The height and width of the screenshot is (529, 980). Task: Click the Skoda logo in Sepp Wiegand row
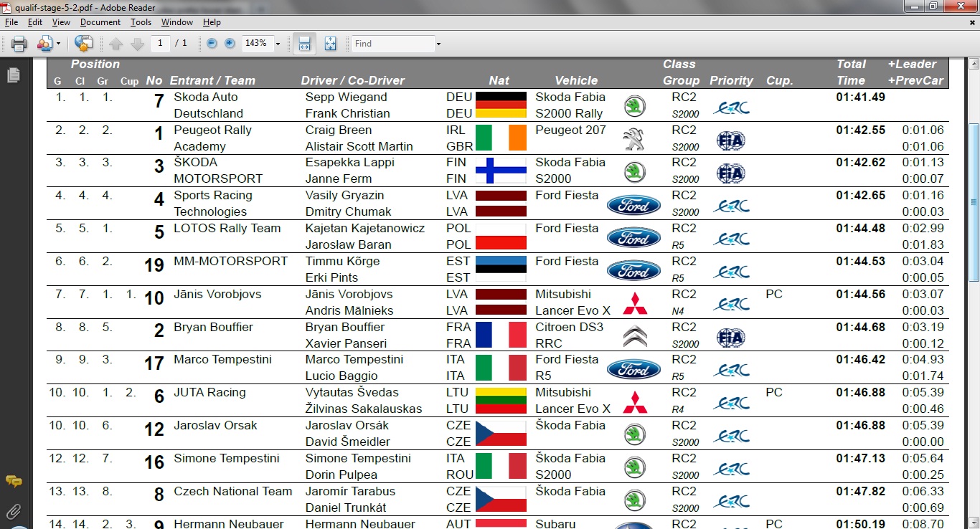[634, 106]
